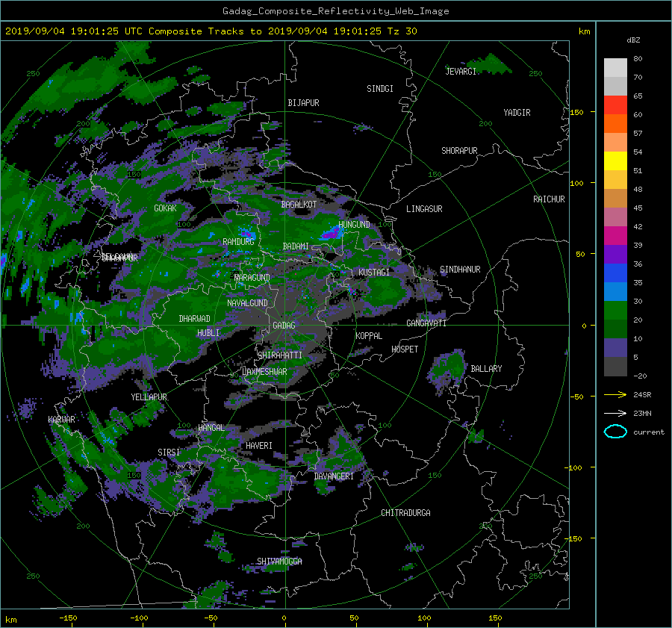Click the yellow 51 dBZ color swatch

coord(615,161)
